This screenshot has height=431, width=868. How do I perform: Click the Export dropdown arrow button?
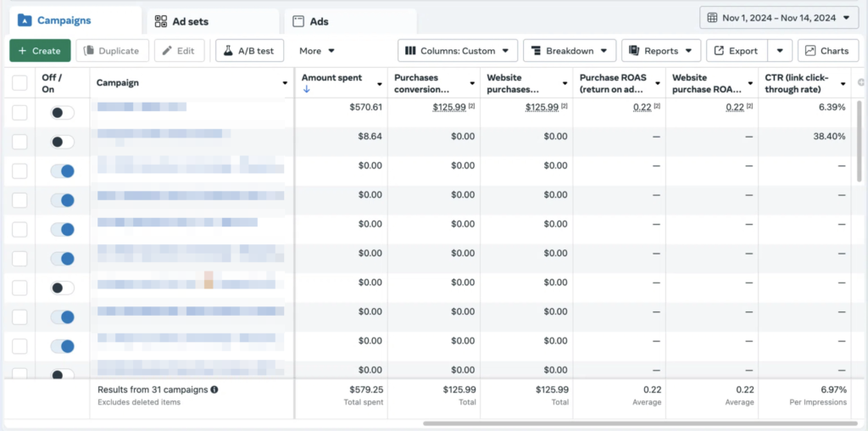pos(780,51)
